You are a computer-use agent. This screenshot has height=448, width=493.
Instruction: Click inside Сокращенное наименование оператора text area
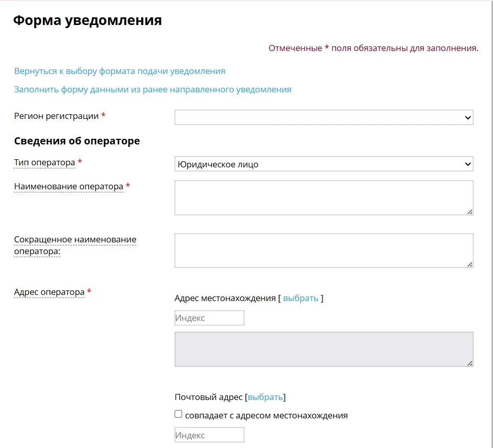(x=324, y=251)
